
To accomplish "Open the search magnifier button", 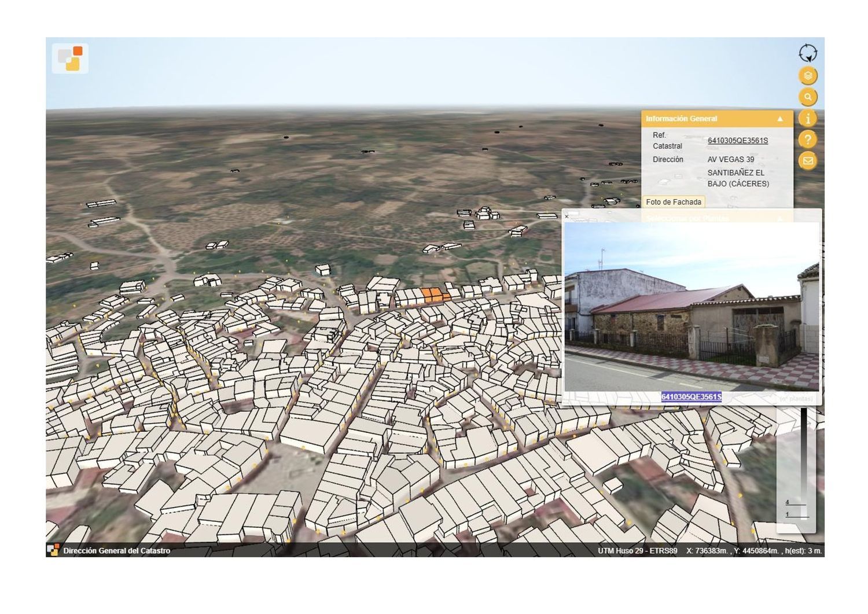I will coord(808,97).
